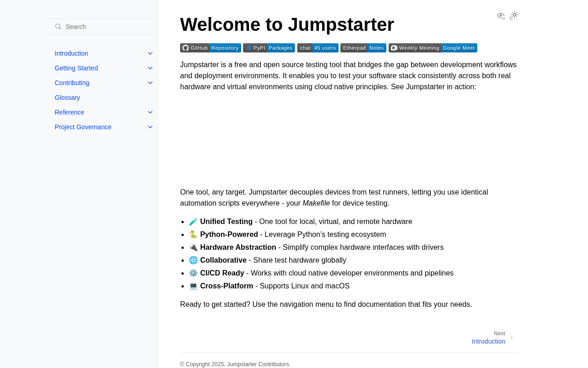Click the Next page chevron arrow icon
Image resolution: width=588 pixels, height=368 pixels.
click(x=512, y=338)
